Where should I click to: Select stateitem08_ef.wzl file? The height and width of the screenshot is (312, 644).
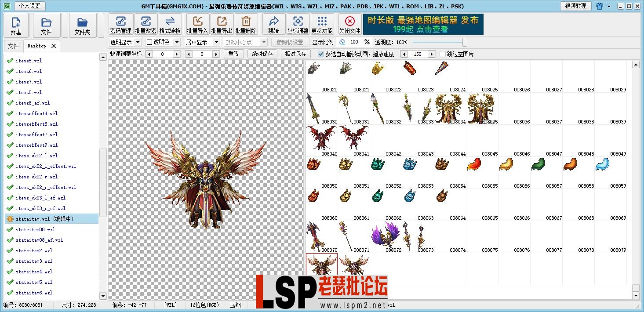[x=39, y=240]
